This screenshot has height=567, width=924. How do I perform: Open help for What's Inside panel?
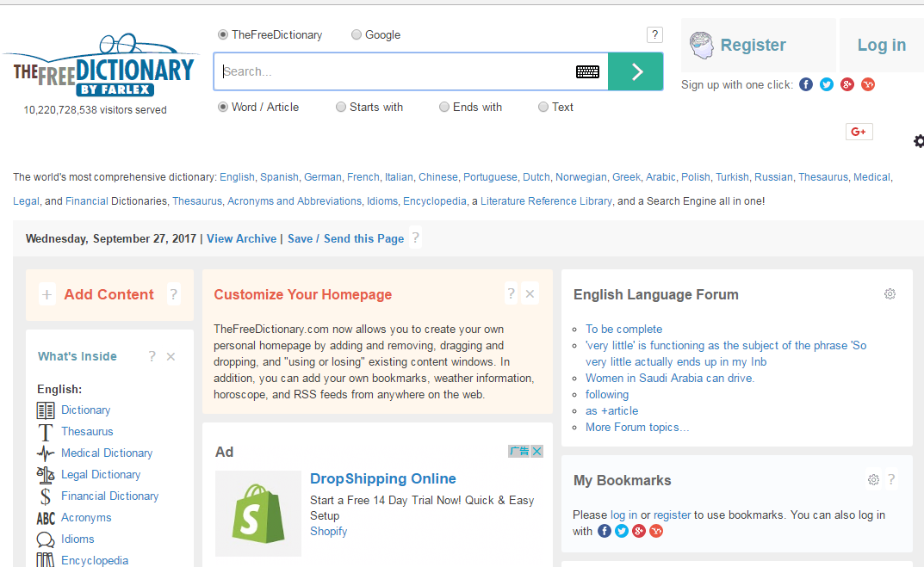click(152, 356)
